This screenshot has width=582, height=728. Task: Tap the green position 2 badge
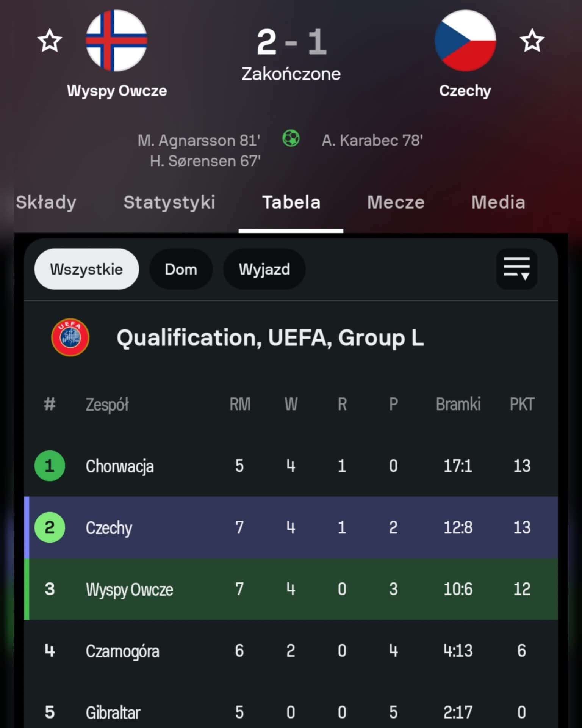(x=50, y=527)
